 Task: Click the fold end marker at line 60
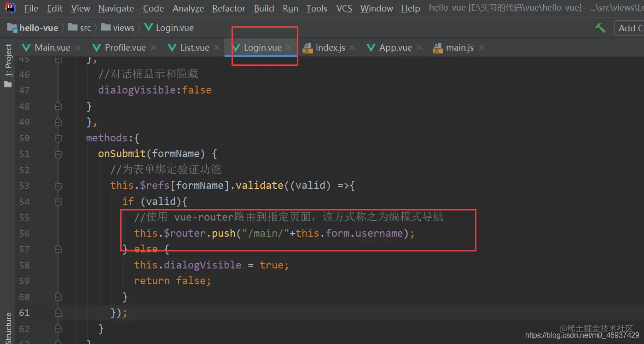coord(58,297)
